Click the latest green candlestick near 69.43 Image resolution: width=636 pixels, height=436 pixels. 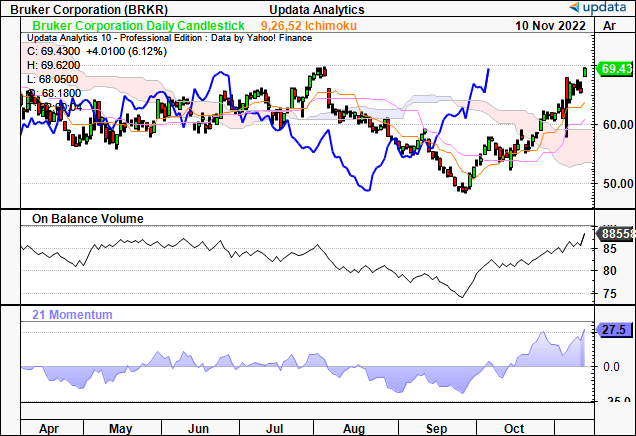[585, 72]
